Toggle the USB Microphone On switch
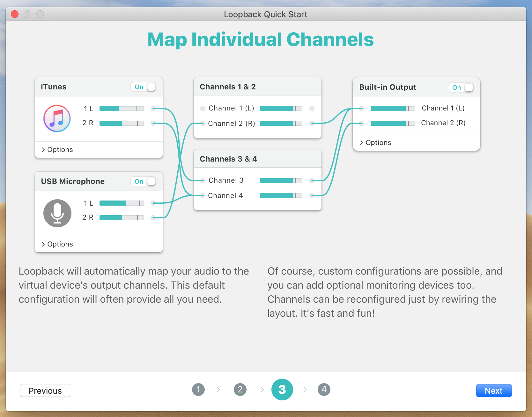The height and width of the screenshot is (417, 532). coord(143,181)
